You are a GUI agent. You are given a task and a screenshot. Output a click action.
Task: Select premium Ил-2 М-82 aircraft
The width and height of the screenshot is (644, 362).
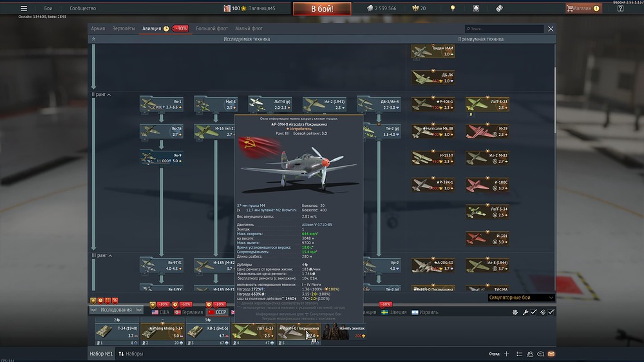point(488,158)
